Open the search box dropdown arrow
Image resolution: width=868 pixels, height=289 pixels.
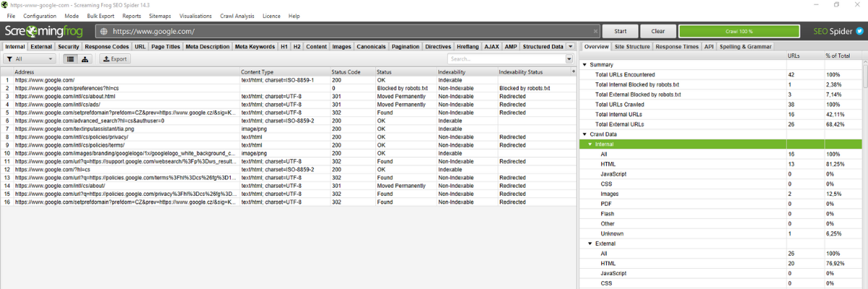(569, 59)
